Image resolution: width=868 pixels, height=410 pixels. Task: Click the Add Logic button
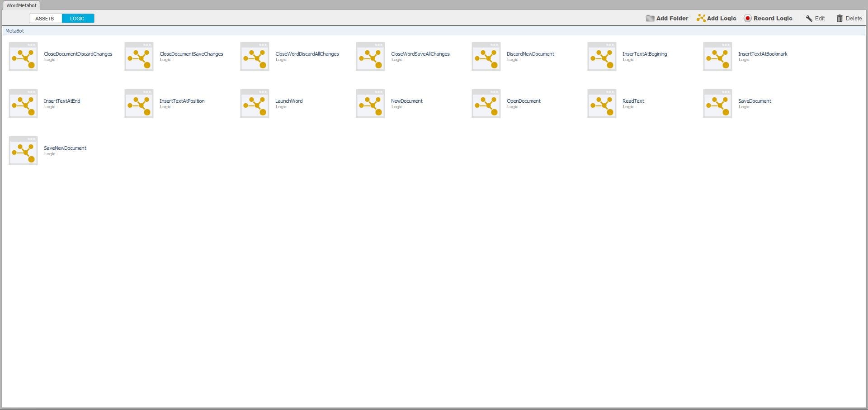point(716,19)
